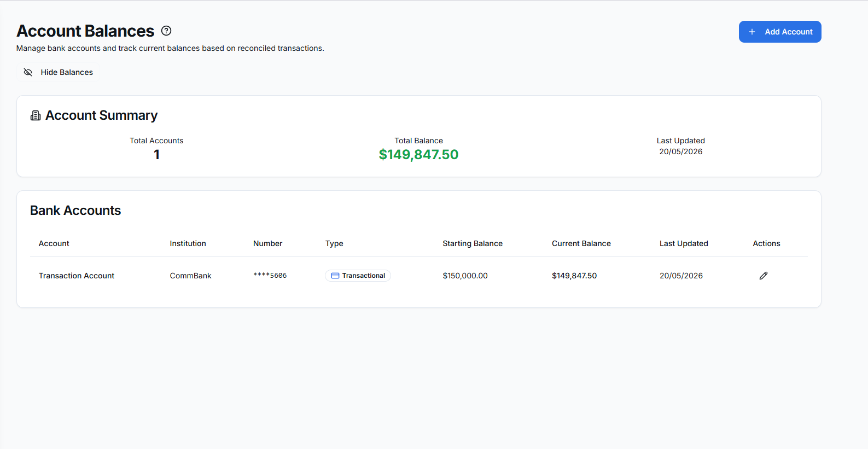Click the 20/05/2026 date in the table row

click(681, 276)
